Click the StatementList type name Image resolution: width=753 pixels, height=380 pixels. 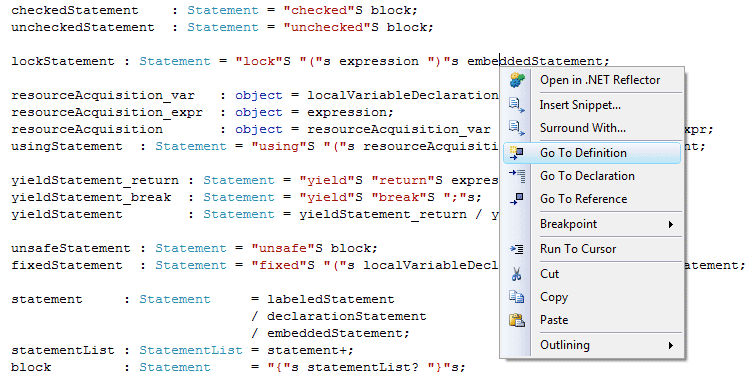pyautogui.click(x=191, y=350)
